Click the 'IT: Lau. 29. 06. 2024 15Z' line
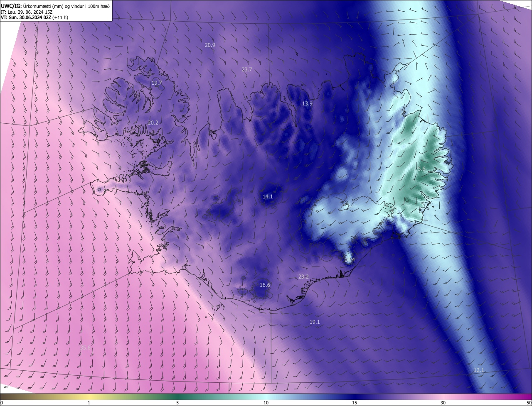Viewport: 532px width, 406px height. pos(26,12)
